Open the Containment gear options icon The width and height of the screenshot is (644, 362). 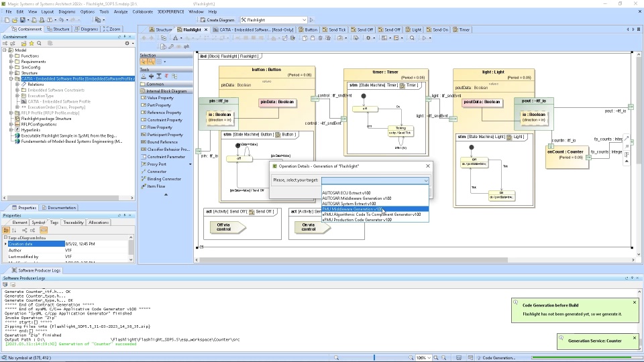[x=127, y=43]
